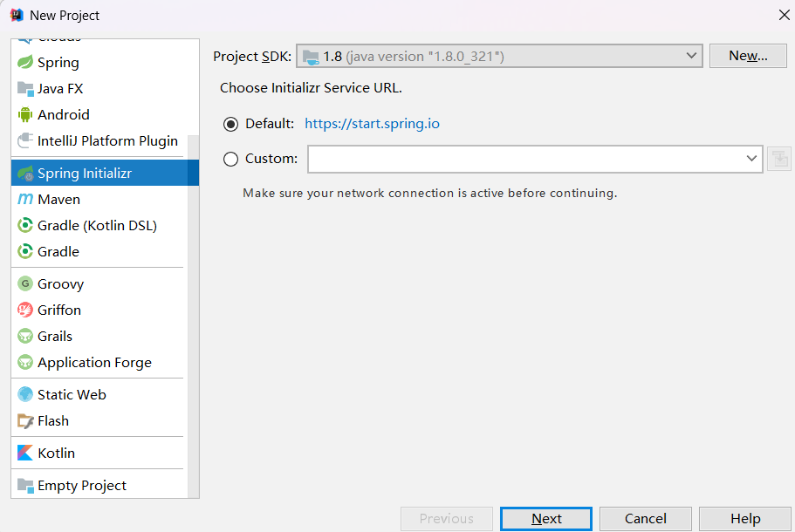Click the plain Gradle row icon
The image size is (795, 532).
coord(24,251)
